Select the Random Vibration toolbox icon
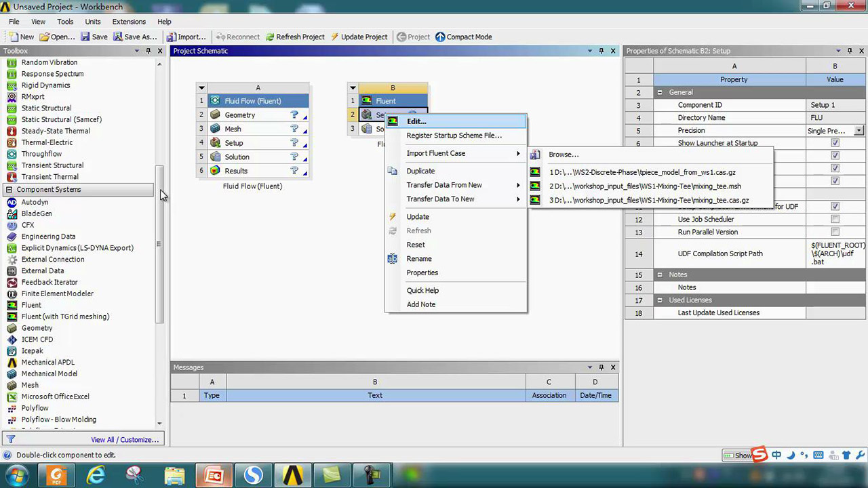This screenshot has width=868, height=488. pyautogui.click(x=12, y=62)
